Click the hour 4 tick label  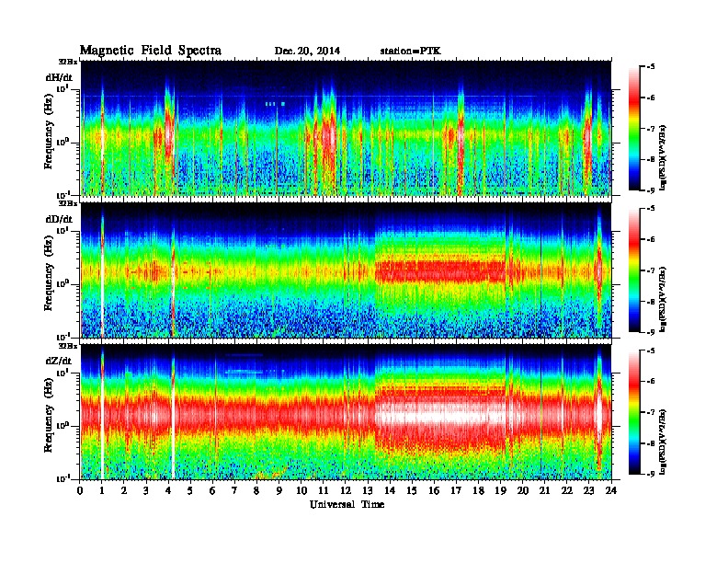168,491
